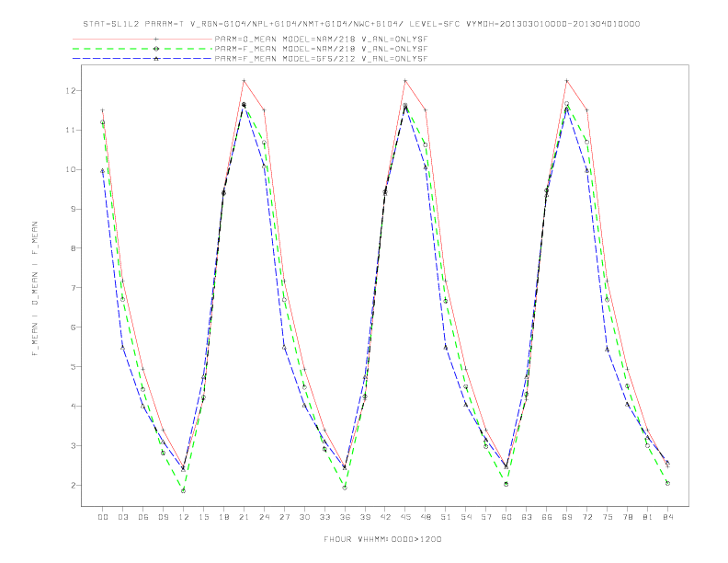
Task: Click x-axis forecast hour label 48
Action: [x=426, y=517]
